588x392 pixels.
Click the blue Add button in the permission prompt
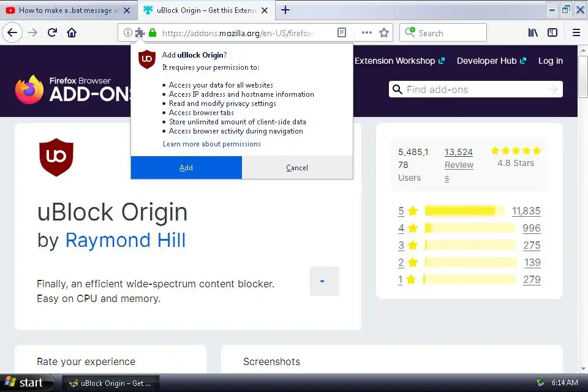coord(186,168)
